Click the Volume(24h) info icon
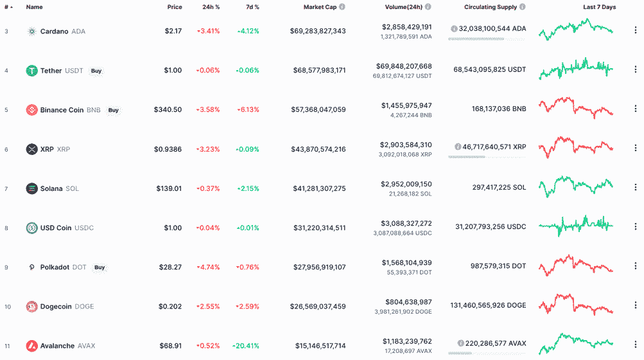This screenshot has width=644, height=360. coord(428,6)
